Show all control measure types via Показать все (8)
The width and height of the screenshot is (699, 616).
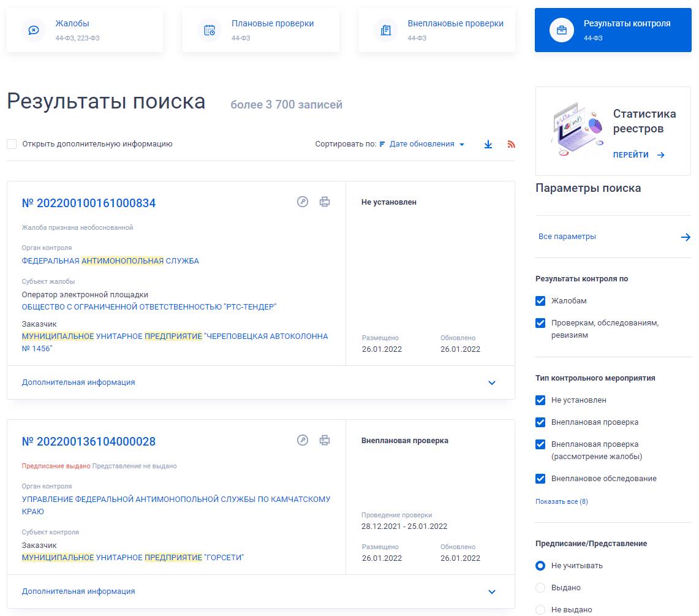coord(562,501)
